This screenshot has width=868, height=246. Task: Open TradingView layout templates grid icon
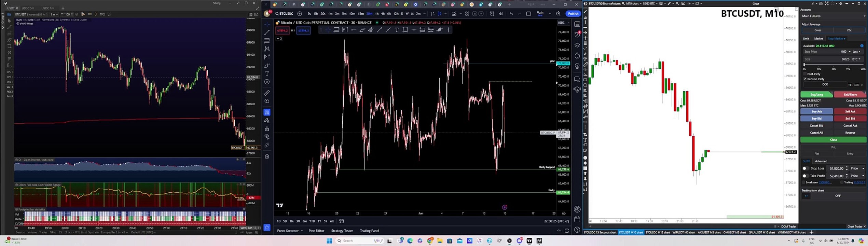tap(467, 14)
